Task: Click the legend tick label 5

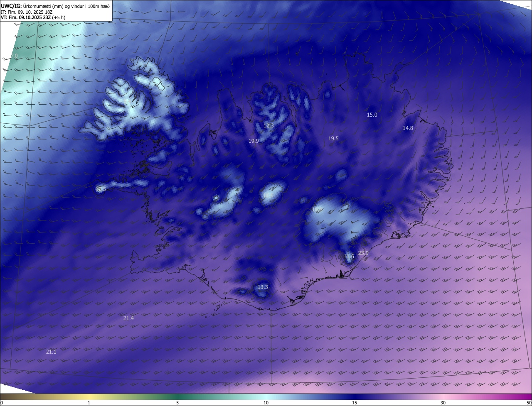Action: [177, 403]
